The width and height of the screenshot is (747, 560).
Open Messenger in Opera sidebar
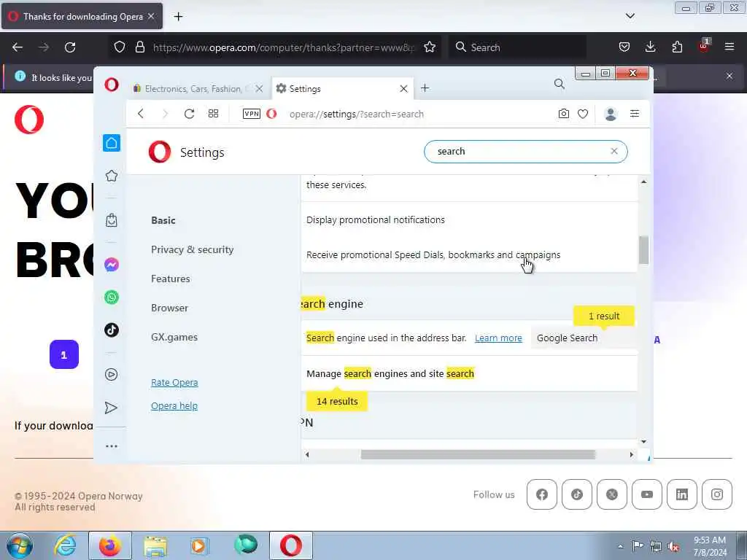[112, 264]
